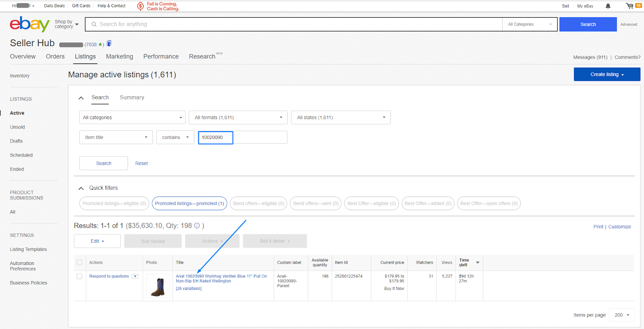
Task: Toggle Promoted listings—promoted quick filter
Action: point(190,203)
